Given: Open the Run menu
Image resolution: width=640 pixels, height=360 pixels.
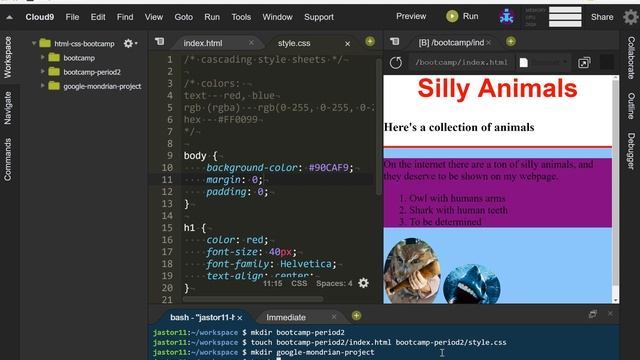Looking at the screenshot, I should (212, 17).
